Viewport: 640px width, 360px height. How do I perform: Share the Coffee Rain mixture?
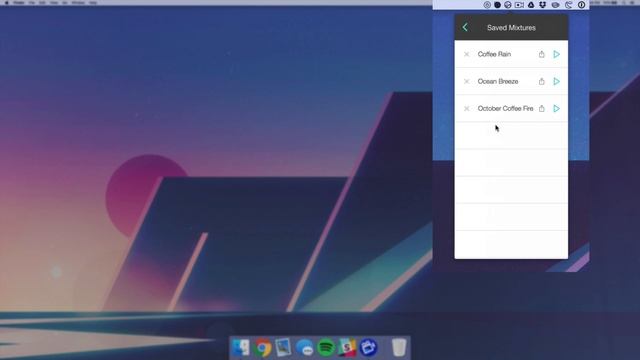(x=542, y=54)
